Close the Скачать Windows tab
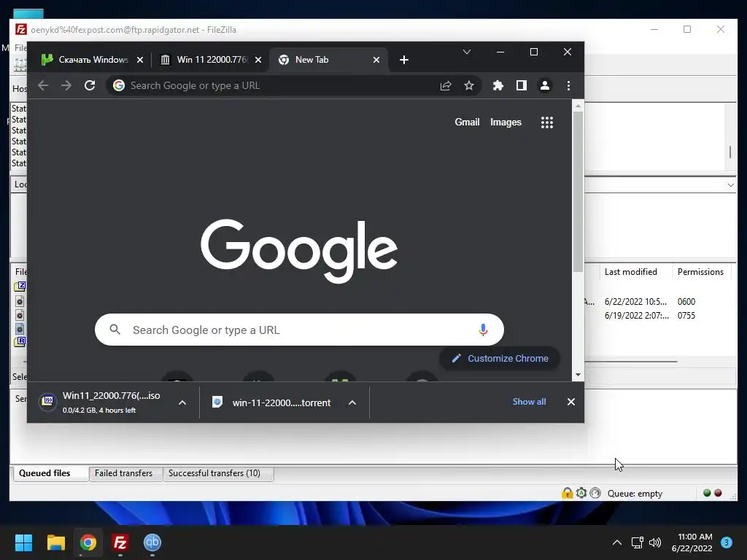747x560 pixels. (x=139, y=60)
